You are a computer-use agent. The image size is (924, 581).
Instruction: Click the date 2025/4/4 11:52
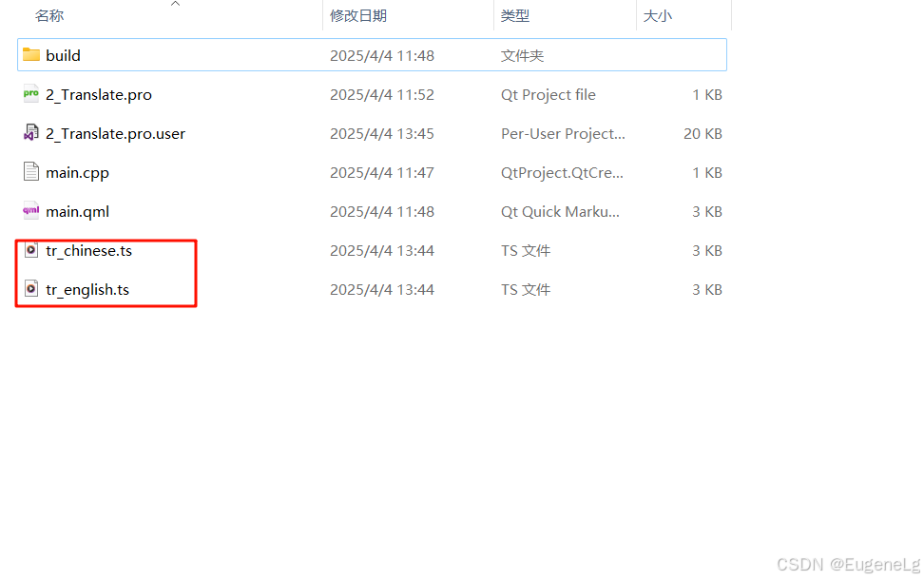(x=382, y=95)
